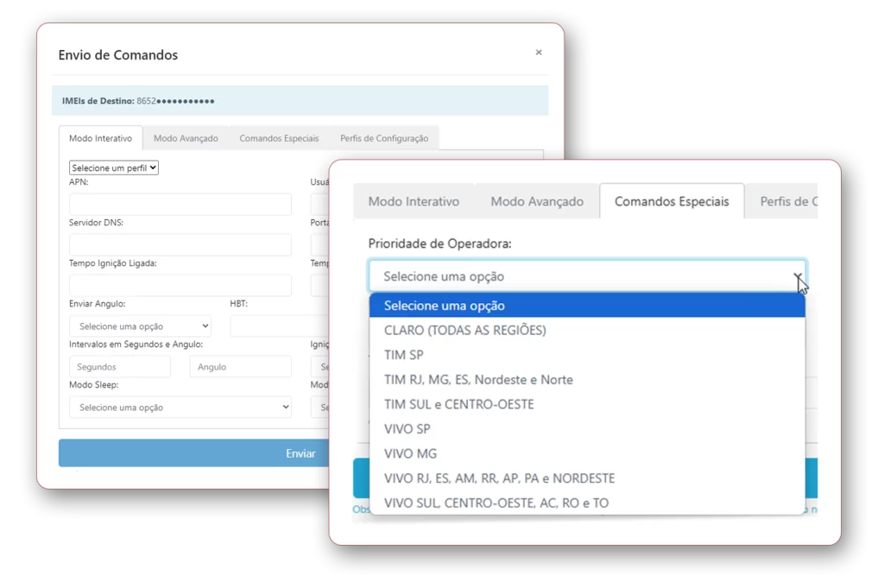
Task: Click the APN input field
Action: click(x=180, y=205)
